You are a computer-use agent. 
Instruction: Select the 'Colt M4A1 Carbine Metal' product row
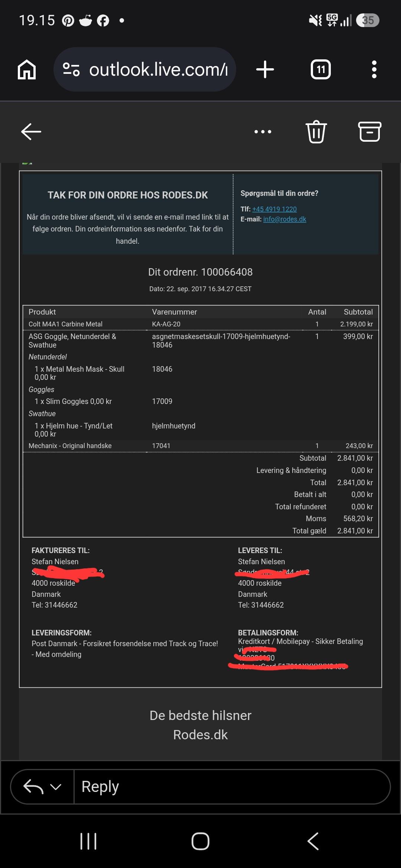point(200,324)
